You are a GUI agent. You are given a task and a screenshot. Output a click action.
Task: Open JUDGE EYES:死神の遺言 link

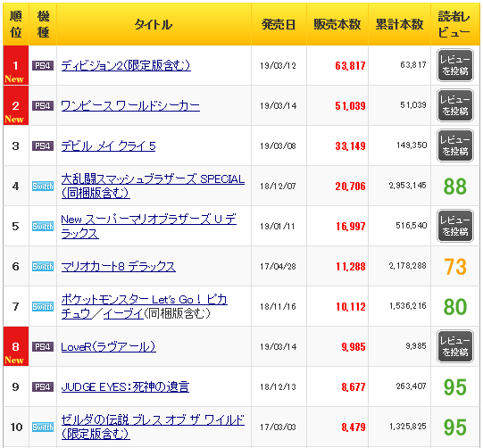click(x=125, y=386)
